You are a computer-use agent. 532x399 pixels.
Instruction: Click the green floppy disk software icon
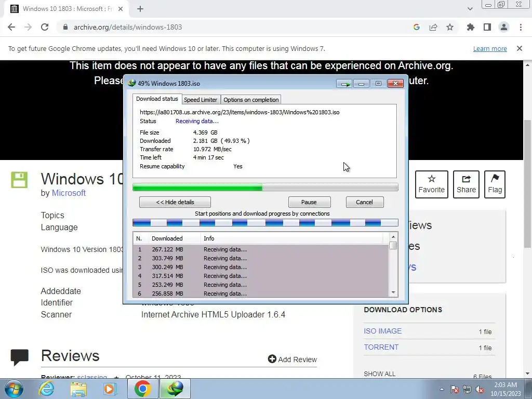click(x=19, y=180)
